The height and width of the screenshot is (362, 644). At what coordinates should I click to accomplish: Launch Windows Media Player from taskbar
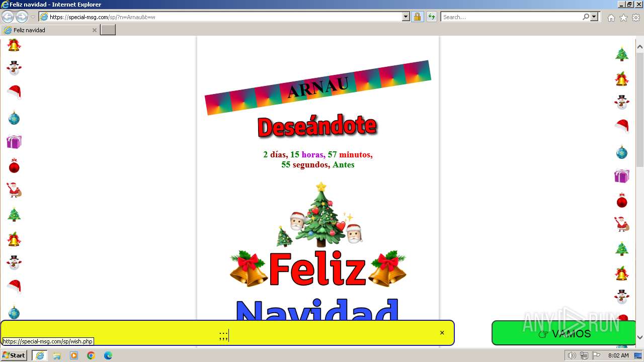click(x=74, y=355)
